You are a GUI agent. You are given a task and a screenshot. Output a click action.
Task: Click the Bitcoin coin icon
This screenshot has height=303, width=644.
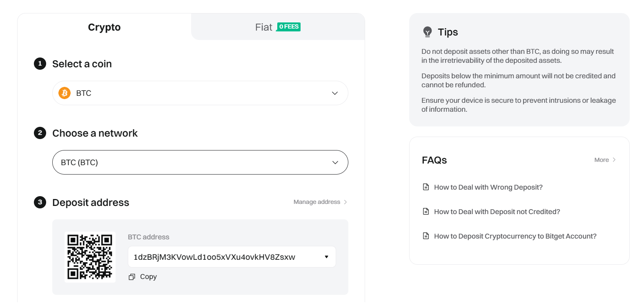(65, 93)
